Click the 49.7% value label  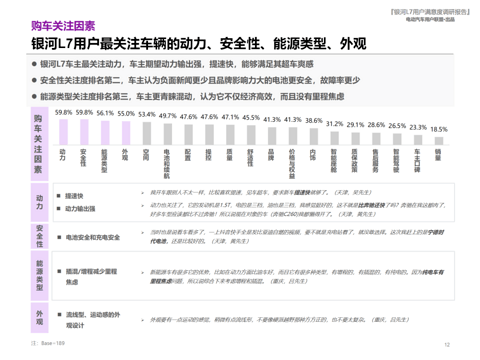168,116
